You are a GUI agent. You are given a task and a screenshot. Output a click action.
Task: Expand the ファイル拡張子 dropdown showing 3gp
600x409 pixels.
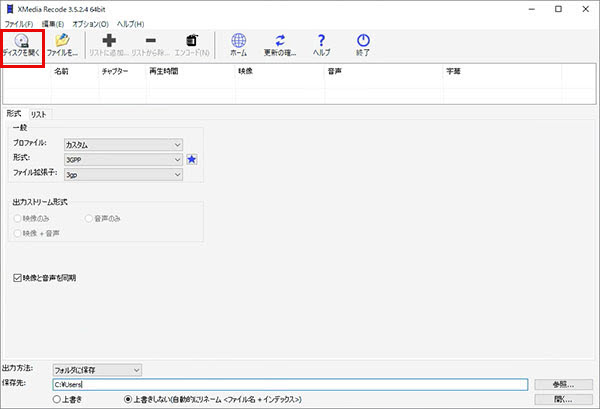tap(123, 174)
